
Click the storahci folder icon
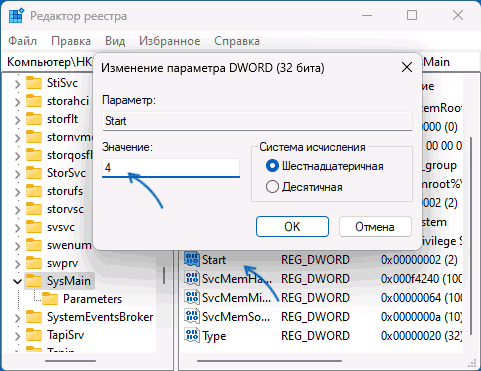pyautogui.click(x=34, y=101)
